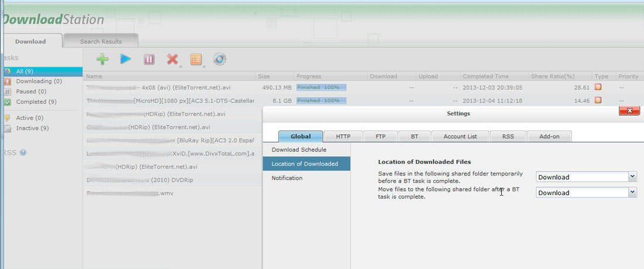Select the (2010) DVDRip task
Screen dimensions: 644x269
click(173, 180)
